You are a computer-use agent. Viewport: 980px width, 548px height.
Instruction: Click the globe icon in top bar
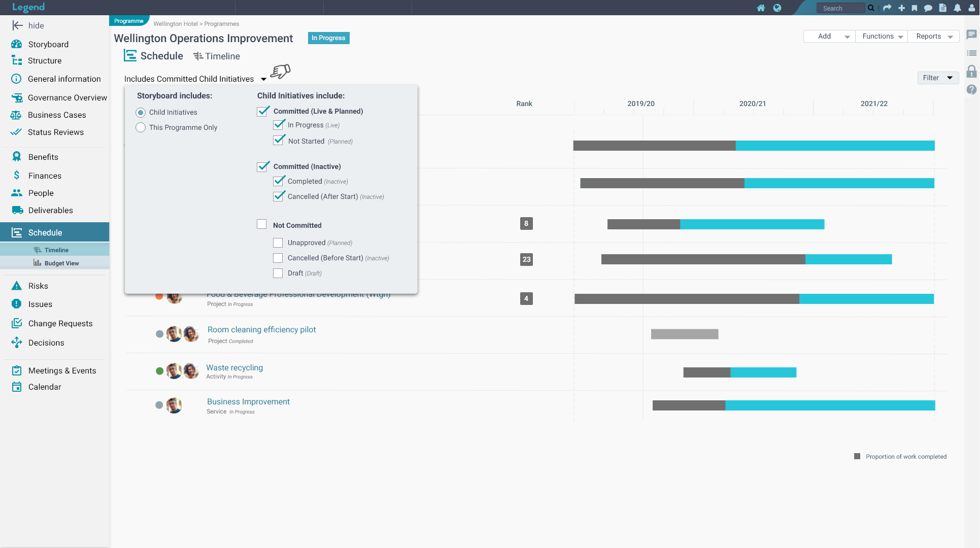click(x=777, y=8)
